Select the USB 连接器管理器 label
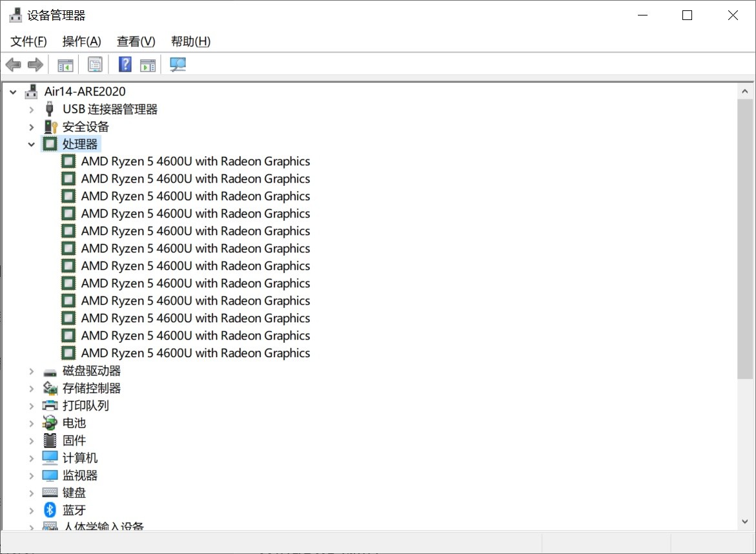This screenshot has width=756, height=554. (110, 110)
